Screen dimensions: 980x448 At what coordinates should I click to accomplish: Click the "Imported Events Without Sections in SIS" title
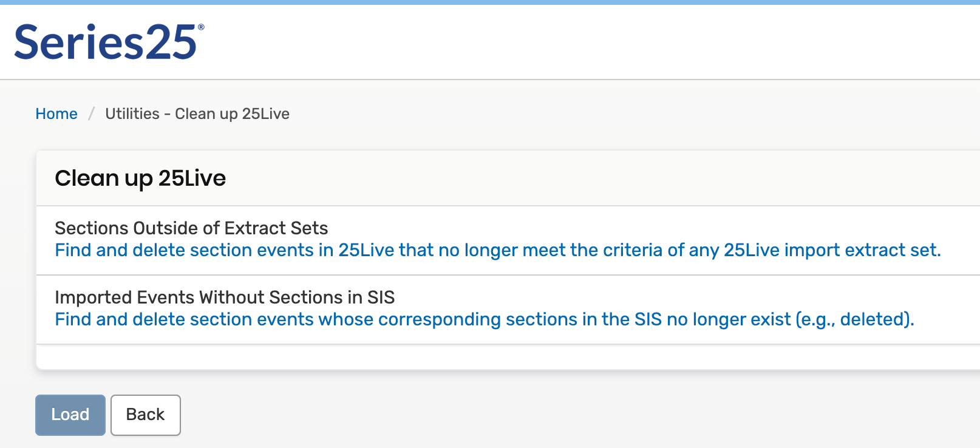tap(225, 297)
